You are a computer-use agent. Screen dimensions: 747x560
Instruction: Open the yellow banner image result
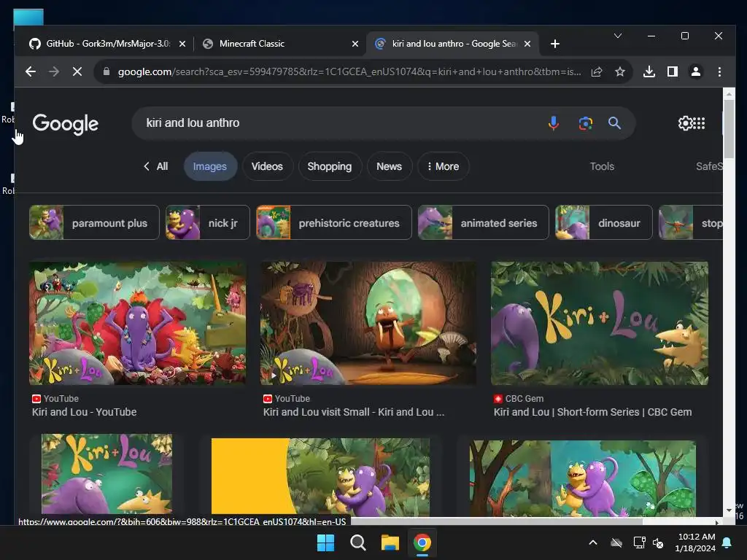320,477
